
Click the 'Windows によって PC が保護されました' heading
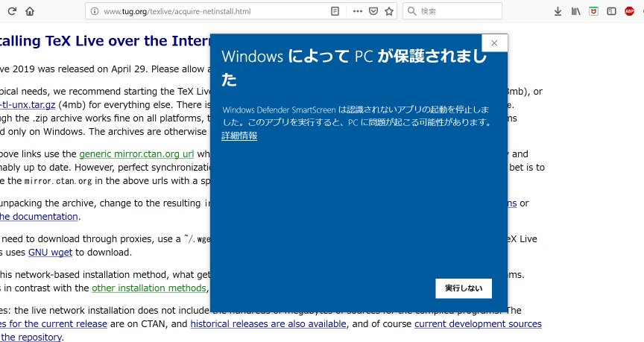[354, 68]
